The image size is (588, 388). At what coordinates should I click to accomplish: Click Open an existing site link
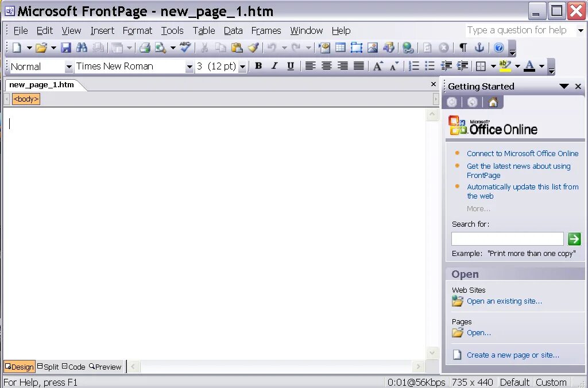(x=504, y=301)
